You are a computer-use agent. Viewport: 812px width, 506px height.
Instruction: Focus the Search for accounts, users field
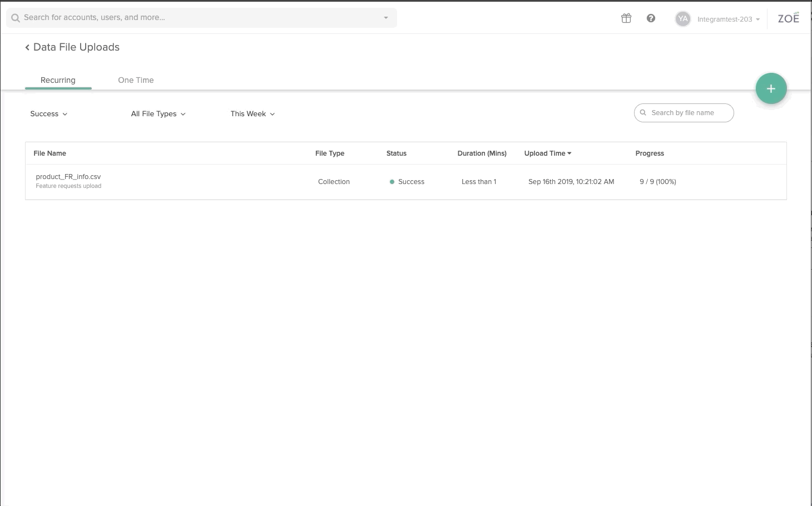tap(201, 18)
